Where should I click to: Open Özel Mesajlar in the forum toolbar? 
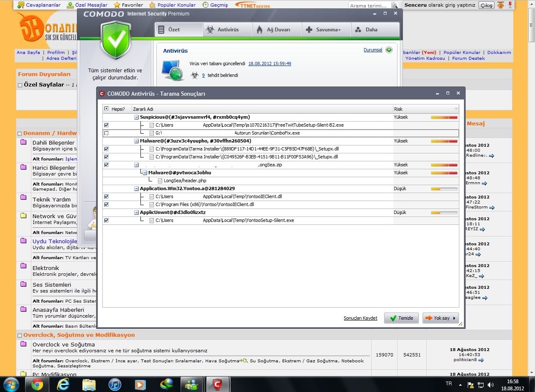pos(87,5)
